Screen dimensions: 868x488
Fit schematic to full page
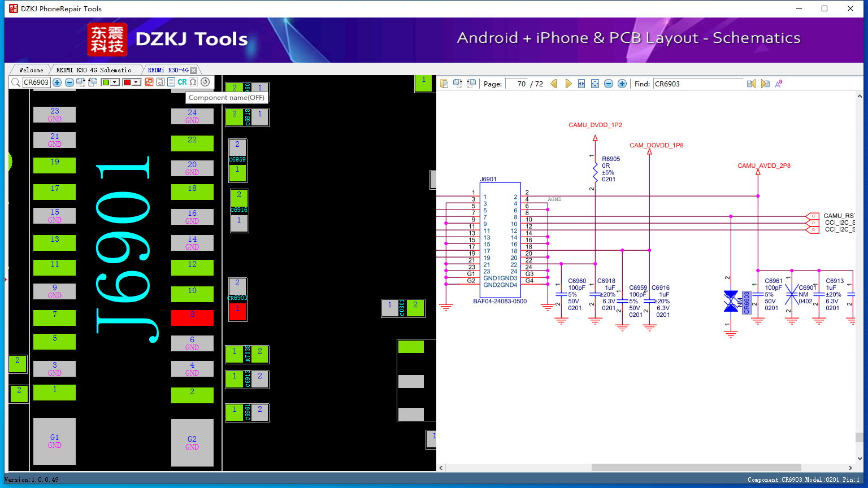tap(595, 84)
